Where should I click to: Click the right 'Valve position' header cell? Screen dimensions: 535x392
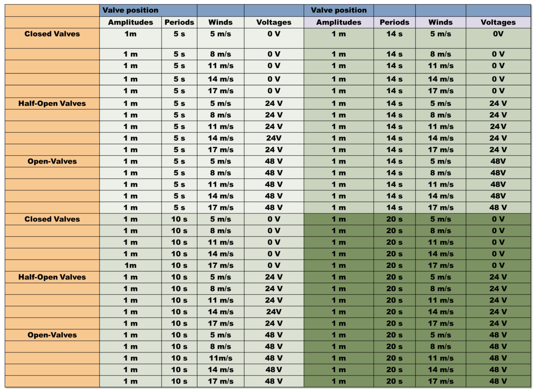click(339, 10)
